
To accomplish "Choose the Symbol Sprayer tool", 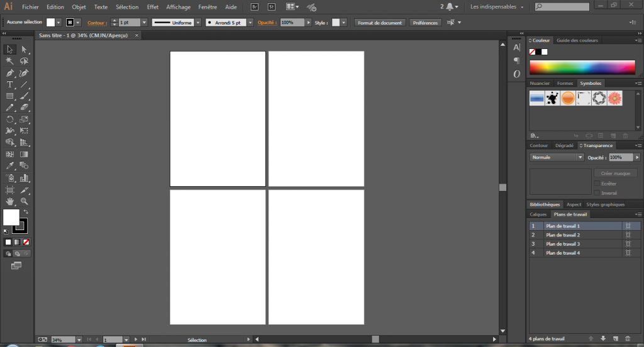I will (9, 179).
